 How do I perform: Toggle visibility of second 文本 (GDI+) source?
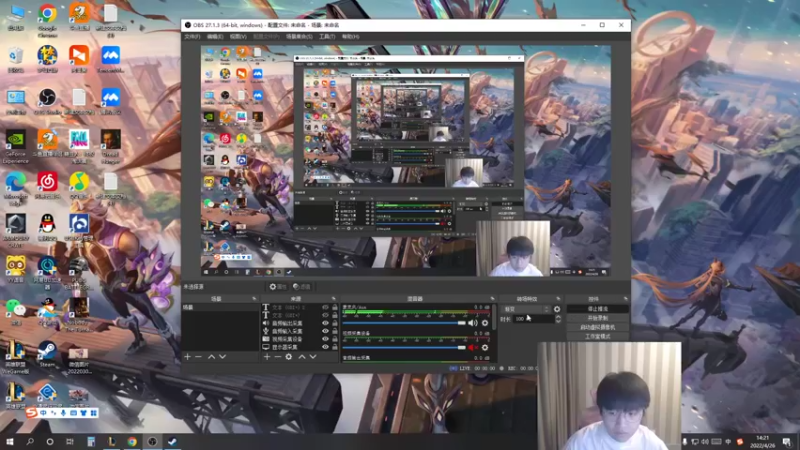point(325,315)
